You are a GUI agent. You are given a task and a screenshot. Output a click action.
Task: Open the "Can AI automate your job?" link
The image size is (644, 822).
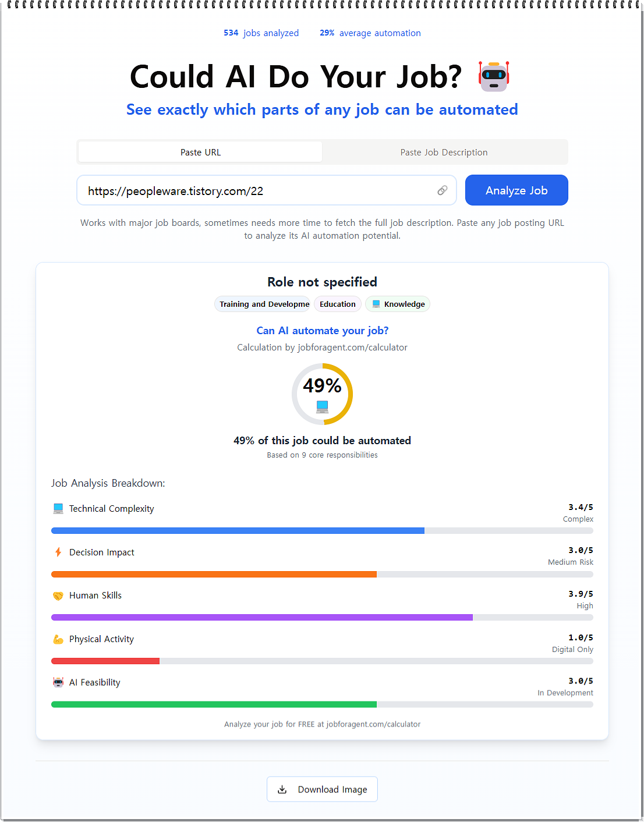point(323,331)
